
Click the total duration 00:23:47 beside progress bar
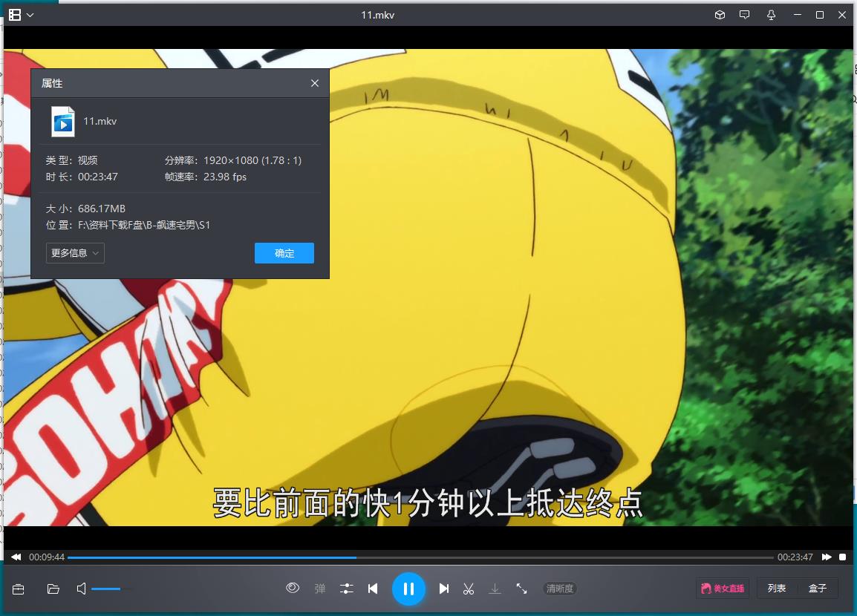point(795,557)
